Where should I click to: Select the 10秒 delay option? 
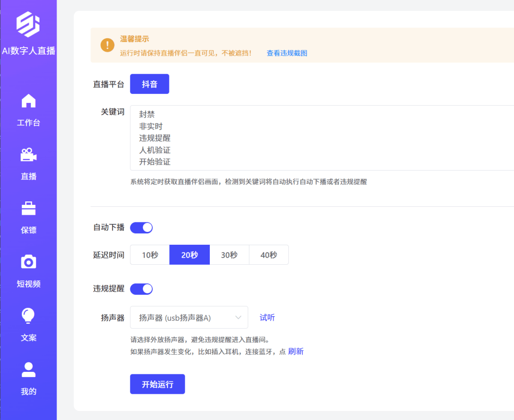[x=150, y=255]
